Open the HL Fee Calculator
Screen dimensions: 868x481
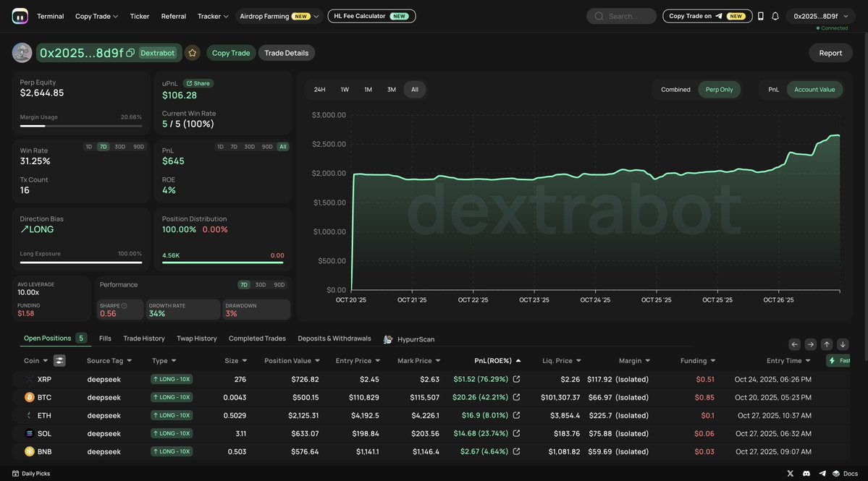[371, 16]
